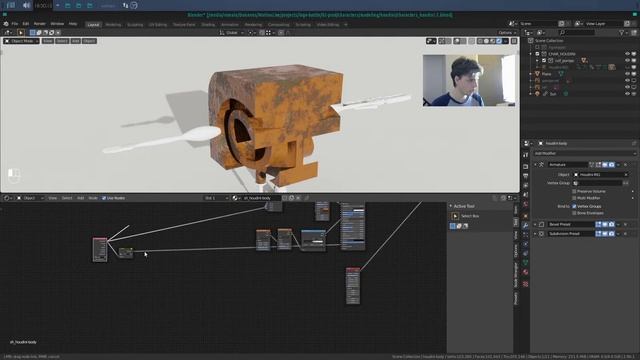Remove the Armature modifier with X icon
Viewport: 640px width, 360px height.
coord(625,164)
